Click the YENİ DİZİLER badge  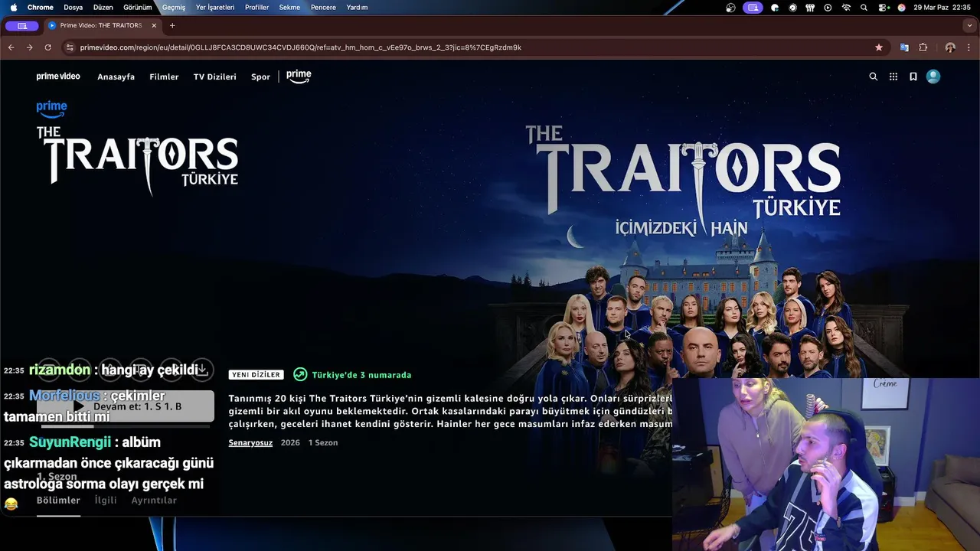click(256, 375)
